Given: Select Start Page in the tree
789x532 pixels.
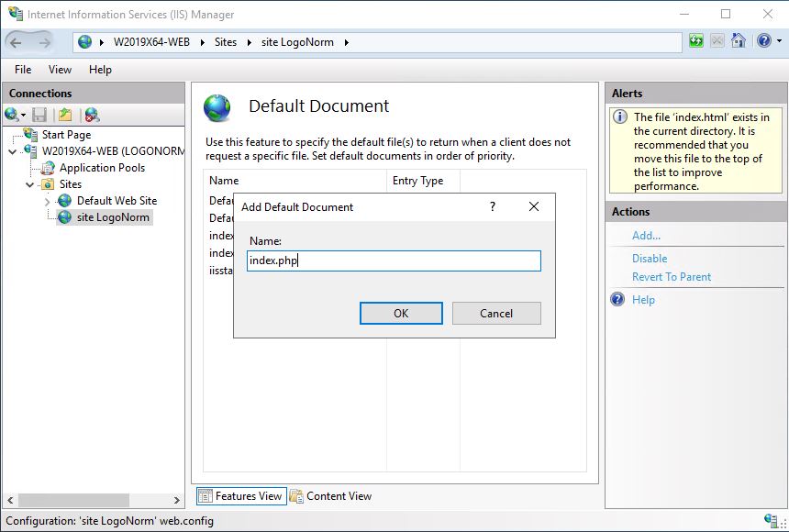Looking at the screenshot, I should [x=66, y=135].
